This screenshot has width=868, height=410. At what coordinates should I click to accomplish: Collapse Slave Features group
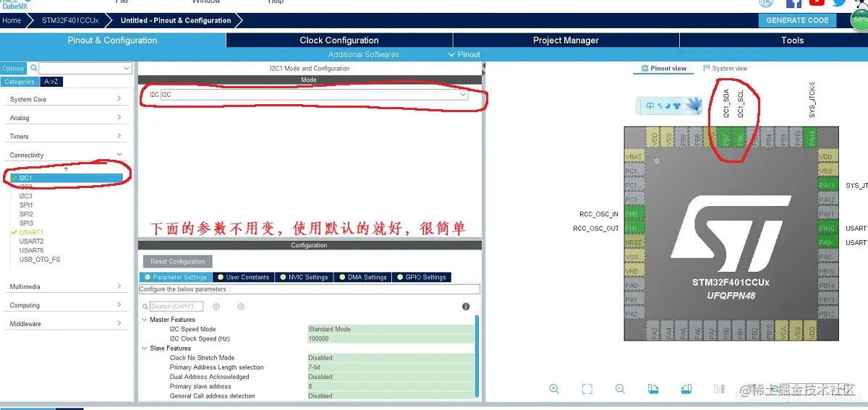click(x=145, y=349)
